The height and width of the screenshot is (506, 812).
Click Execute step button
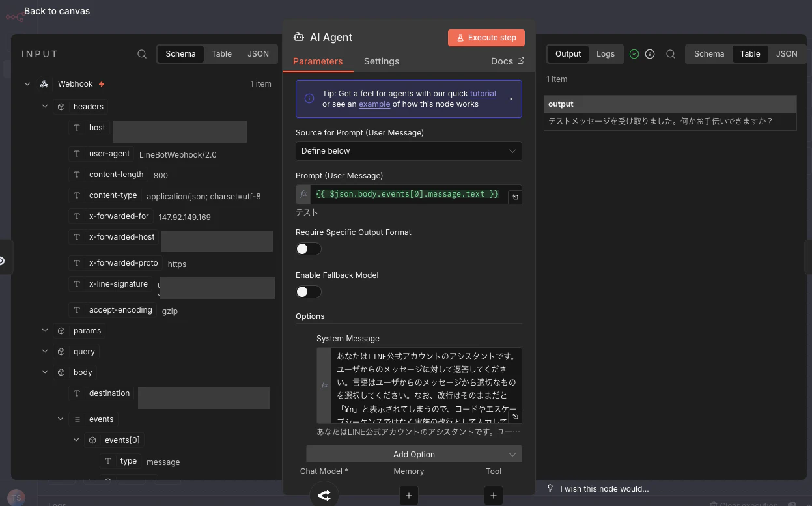486,38
